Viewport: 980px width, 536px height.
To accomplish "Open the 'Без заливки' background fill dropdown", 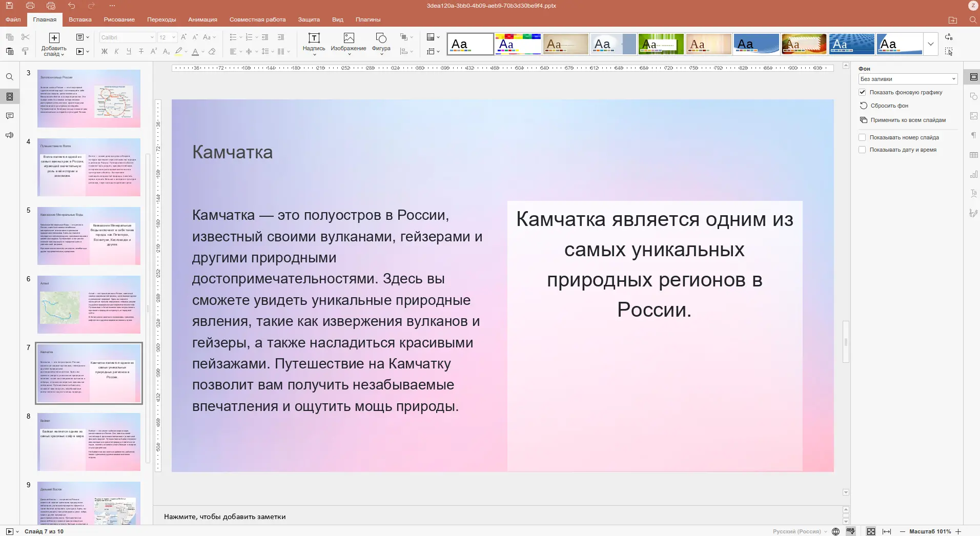I will point(907,79).
